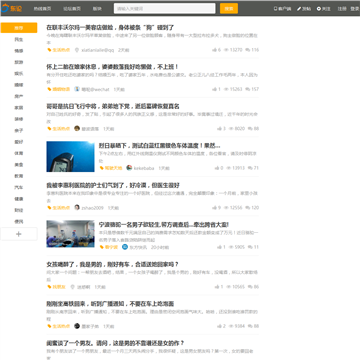Click the thermometer thumbnail image

[70, 156]
